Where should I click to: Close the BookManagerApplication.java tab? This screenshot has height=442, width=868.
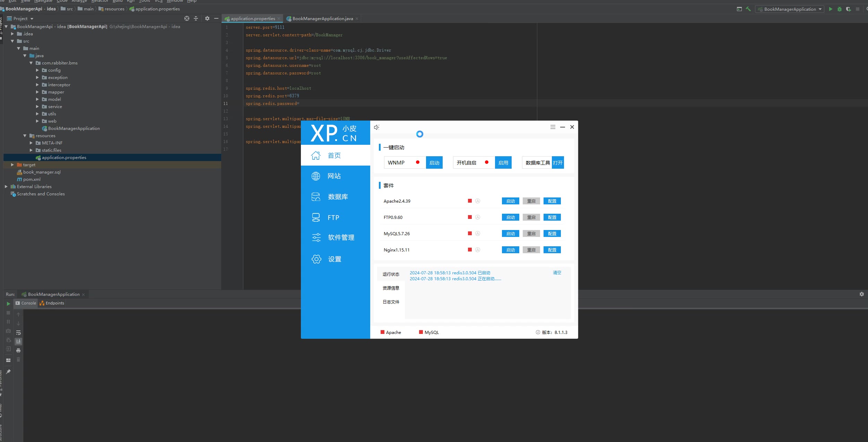[x=357, y=19]
